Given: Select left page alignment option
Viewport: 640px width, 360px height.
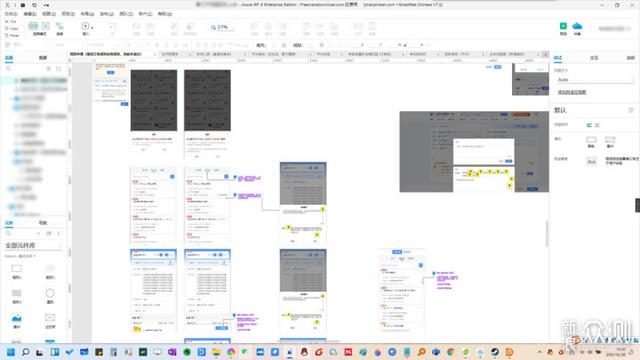Looking at the screenshot, I should [x=589, y=125].
